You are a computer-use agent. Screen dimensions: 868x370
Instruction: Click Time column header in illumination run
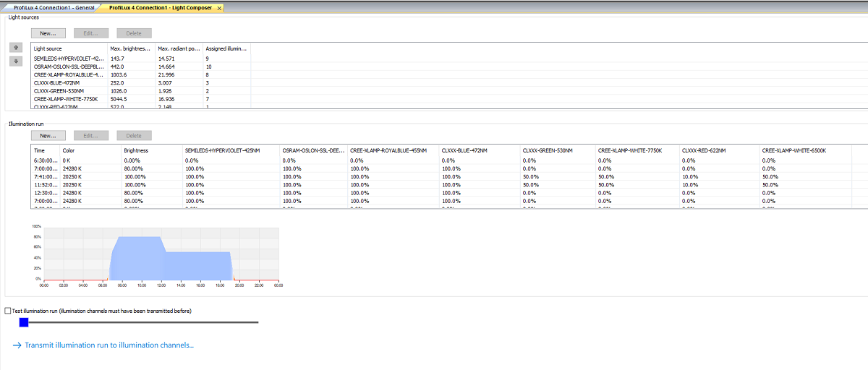pyautogui.click(x=46, y=150)
